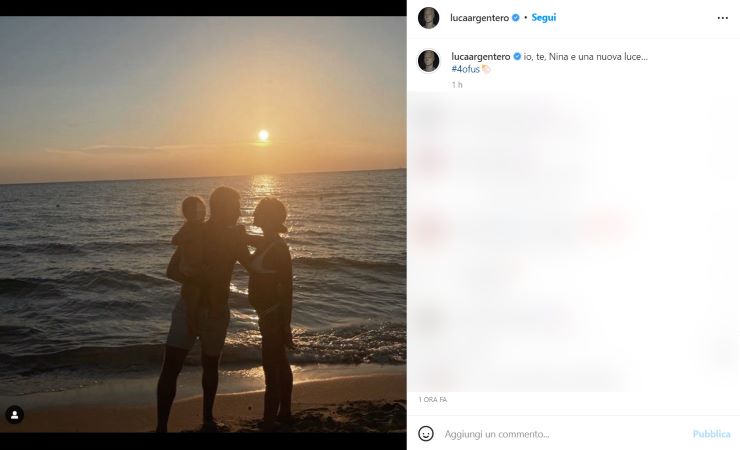Click the blurred comments area

point(573,242)
